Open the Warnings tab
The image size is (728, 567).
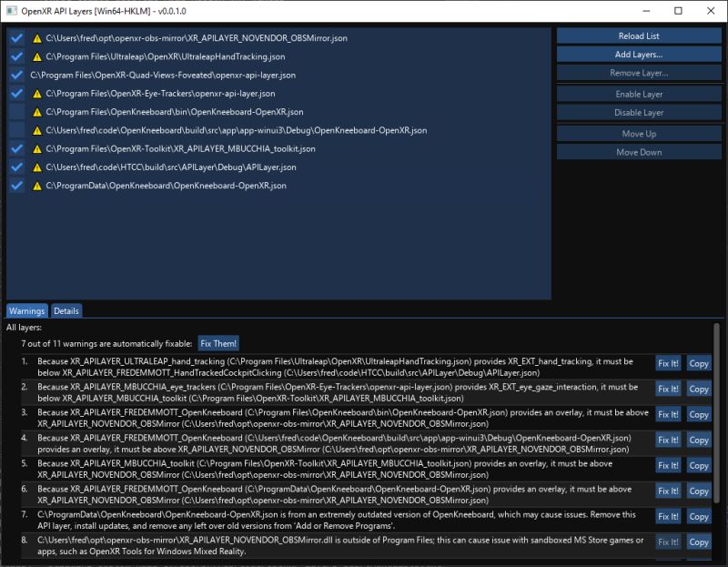coord(26,310)
